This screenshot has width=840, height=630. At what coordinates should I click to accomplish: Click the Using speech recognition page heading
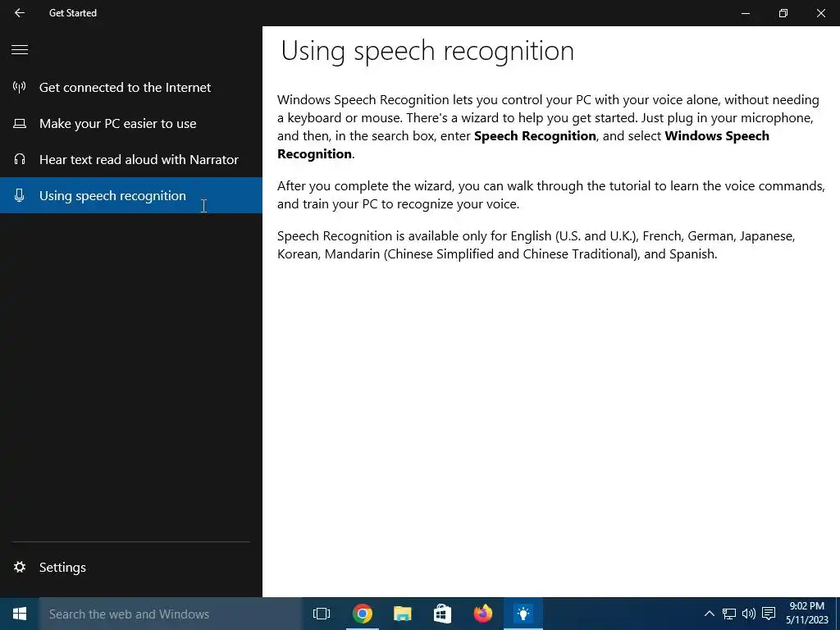[427, 52]
